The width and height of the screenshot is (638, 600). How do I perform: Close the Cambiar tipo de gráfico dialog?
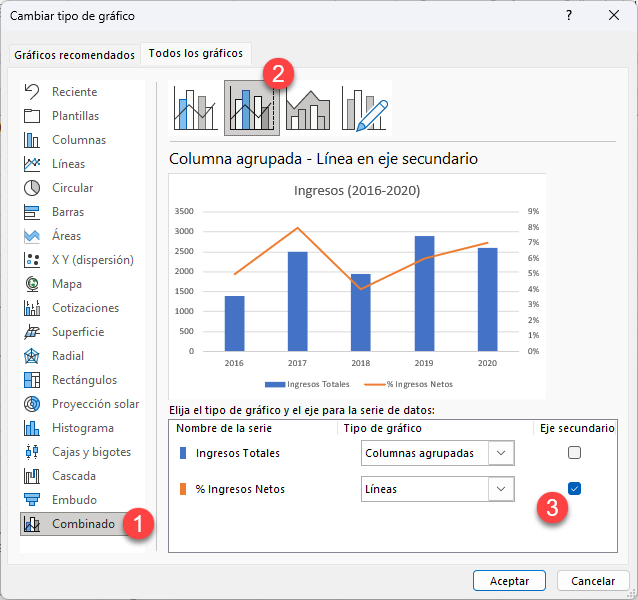pos(614,15)
